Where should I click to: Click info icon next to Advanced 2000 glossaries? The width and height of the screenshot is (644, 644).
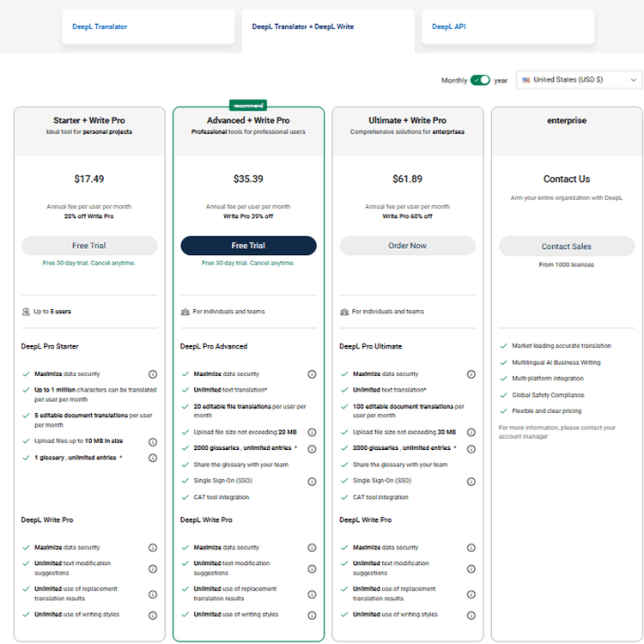(312, 448)
